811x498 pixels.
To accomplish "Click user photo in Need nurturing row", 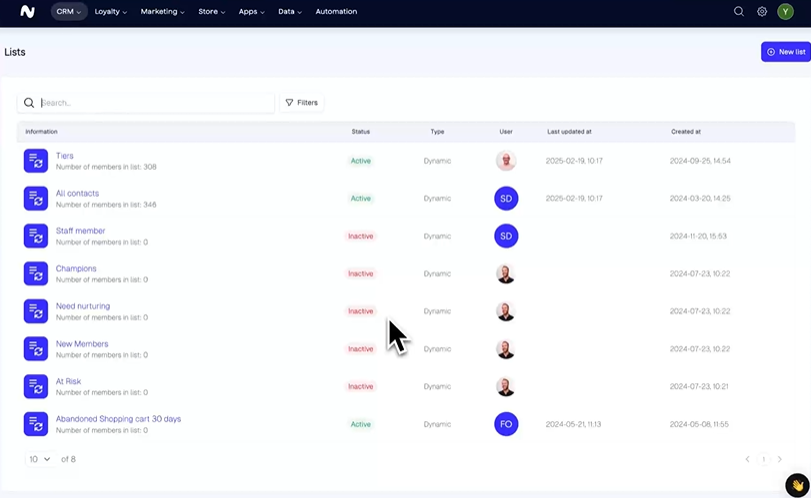I will click(506, 311).
